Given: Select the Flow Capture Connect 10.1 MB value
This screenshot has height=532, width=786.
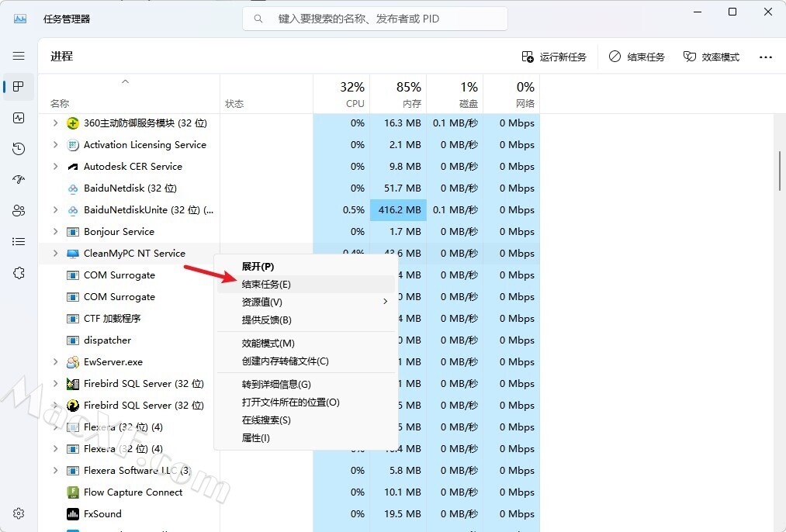Looking at the screenshot, I should [x=403, y=492].
